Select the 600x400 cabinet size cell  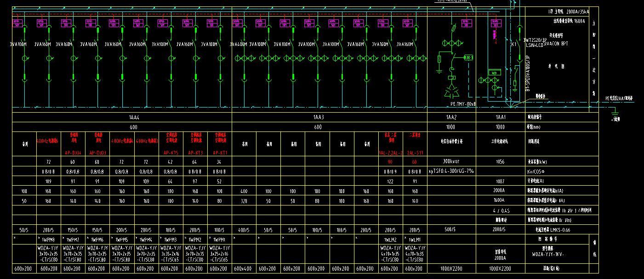coord(244,268)
